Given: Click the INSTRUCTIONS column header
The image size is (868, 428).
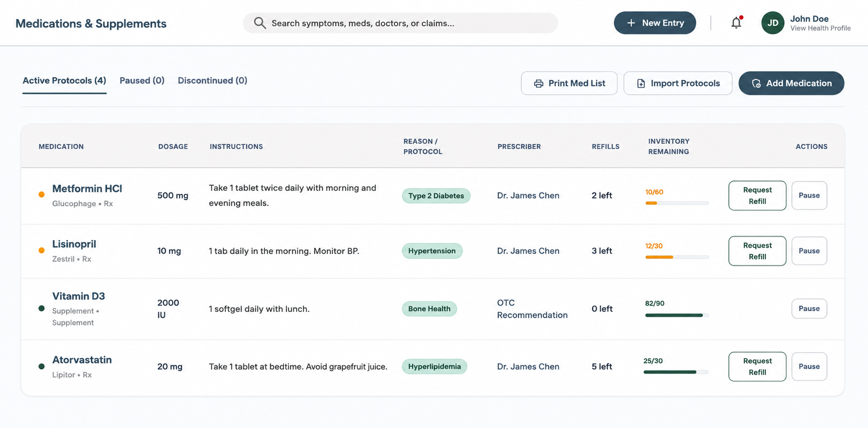Looking at the screenshot, I should (236, 146).
